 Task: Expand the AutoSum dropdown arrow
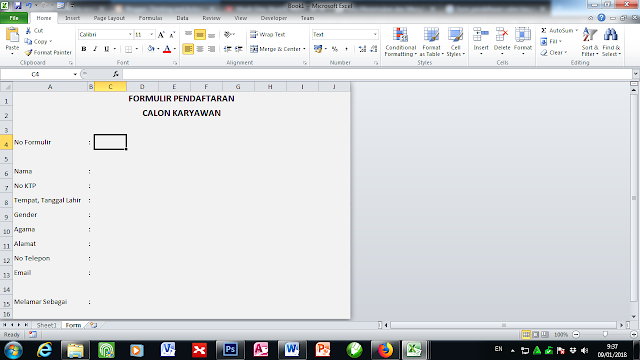point(576,31)
